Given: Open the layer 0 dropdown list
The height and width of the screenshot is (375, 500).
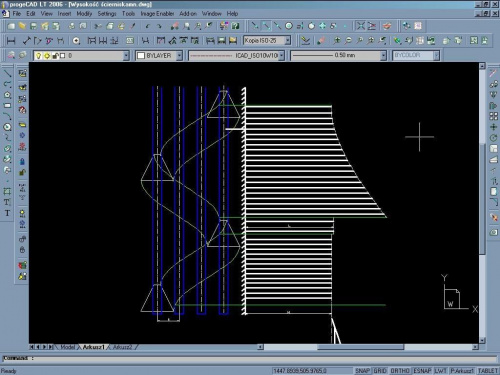Looking at the screenshot, I should coord(126,56).
